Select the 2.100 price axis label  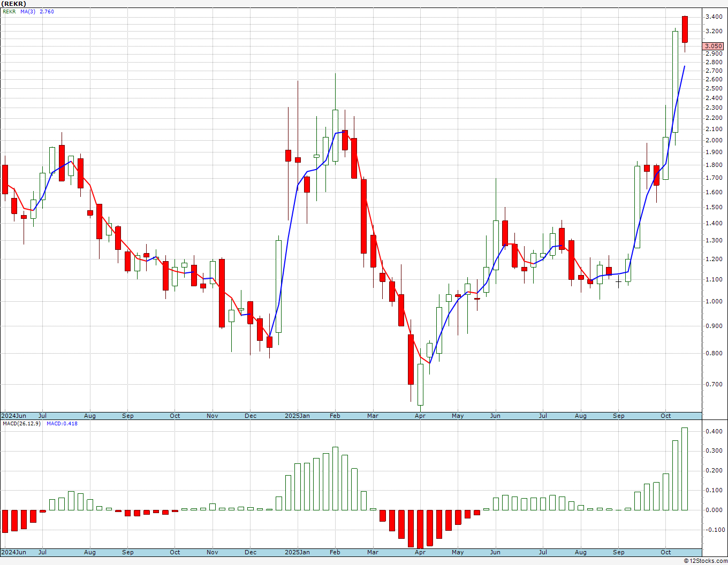714,129
